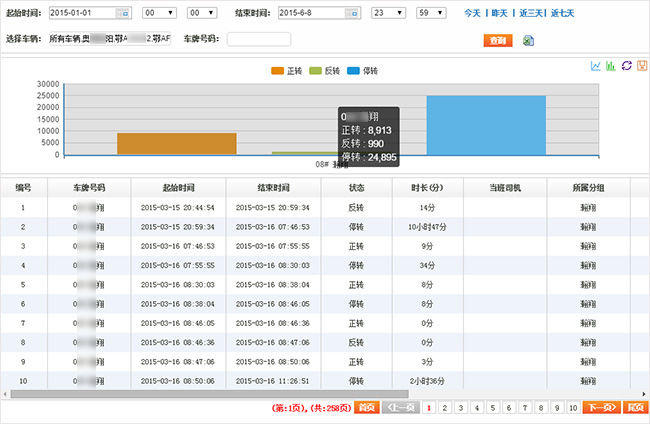Go to page 1
The width and height of the screenshot is (650, 424).
point(429,408)
